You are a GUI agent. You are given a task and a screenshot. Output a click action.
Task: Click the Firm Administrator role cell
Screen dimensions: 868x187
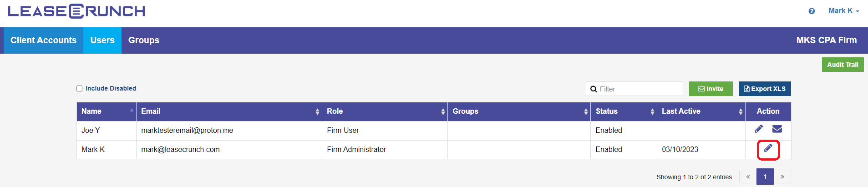tap(385, 150)
